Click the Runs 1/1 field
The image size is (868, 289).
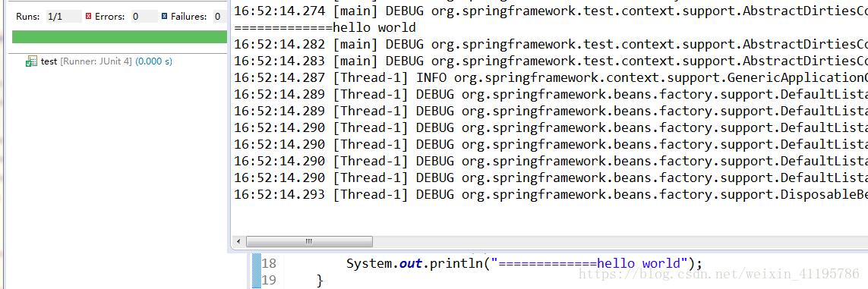pos(63,17)
